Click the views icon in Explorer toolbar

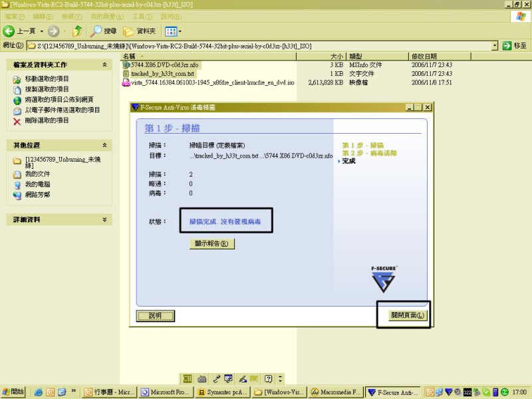(171, 31)
